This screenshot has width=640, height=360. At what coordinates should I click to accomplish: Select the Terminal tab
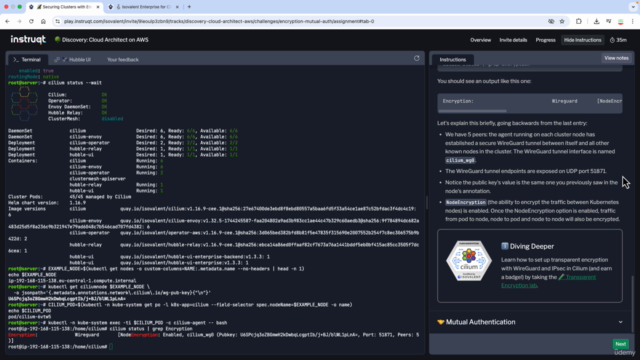27,60
